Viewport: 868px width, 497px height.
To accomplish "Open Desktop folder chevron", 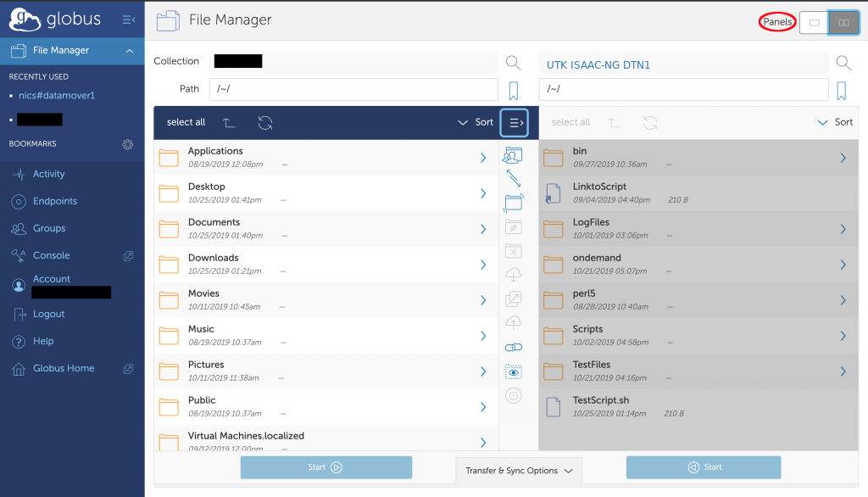I will (x=483, y=193).
